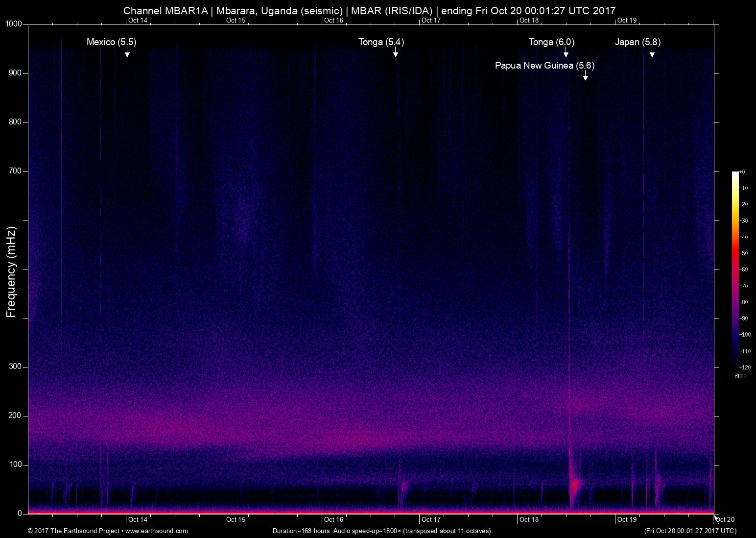
Task: Click the Japan (5.8) event arrow
Action: [652, 54]
